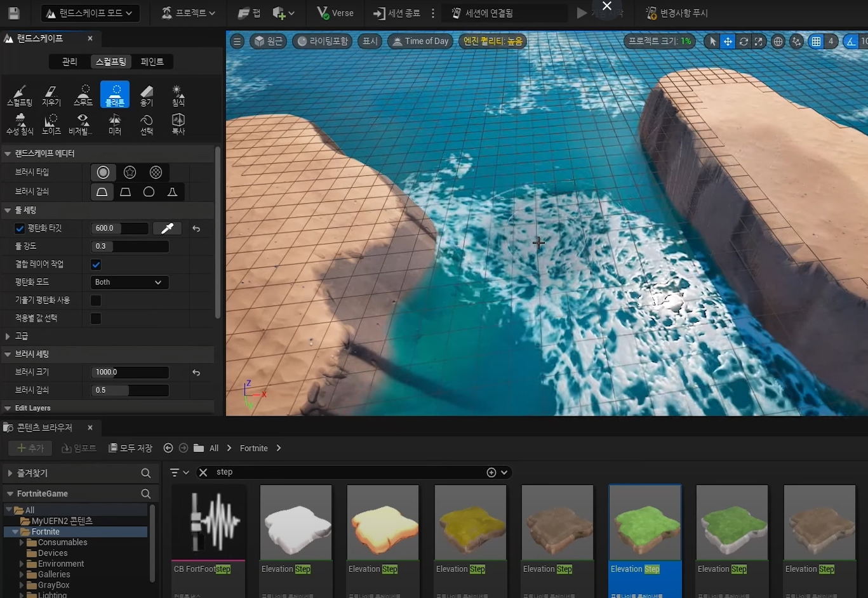
Task: Expand the 고급 advanced section
Action: [8, 336]
